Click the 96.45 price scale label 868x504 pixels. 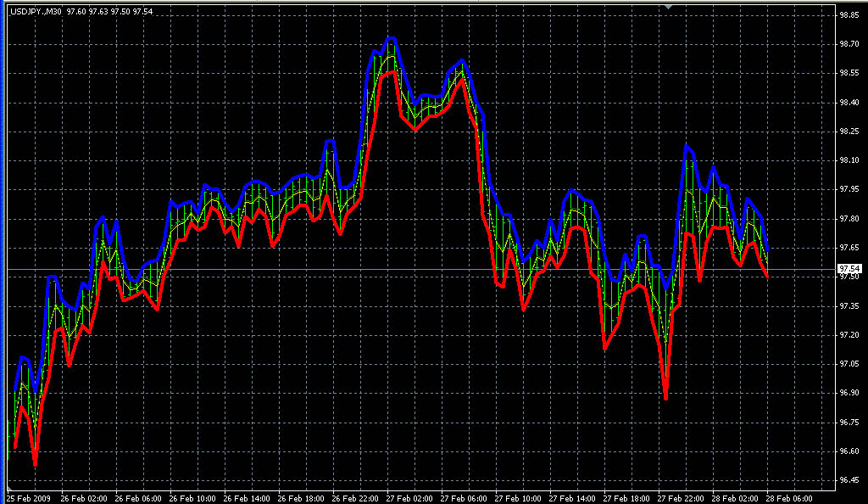(x=849, y=480)
